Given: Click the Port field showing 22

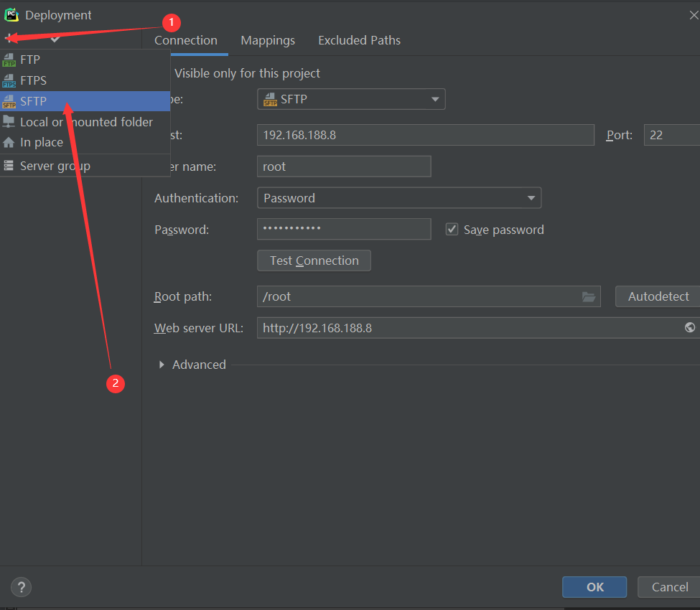Looking at the screenshot, I should point(672,135).
